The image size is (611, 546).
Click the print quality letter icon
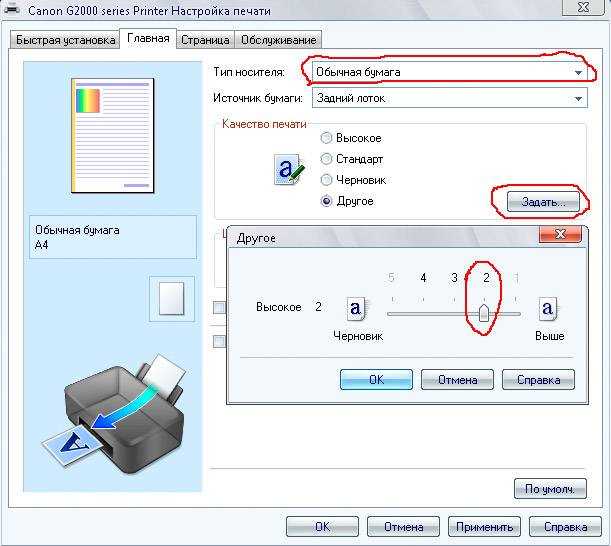(289, 170)
